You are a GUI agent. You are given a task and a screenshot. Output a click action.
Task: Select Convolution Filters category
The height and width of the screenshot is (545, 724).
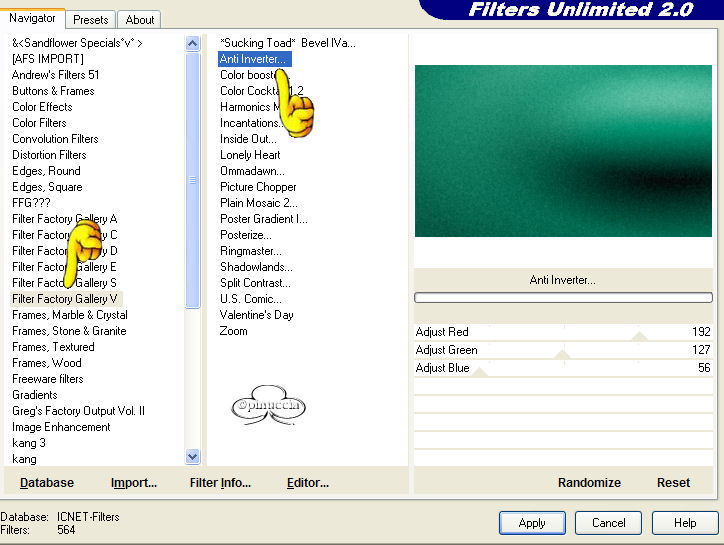(x=55, y=139)
